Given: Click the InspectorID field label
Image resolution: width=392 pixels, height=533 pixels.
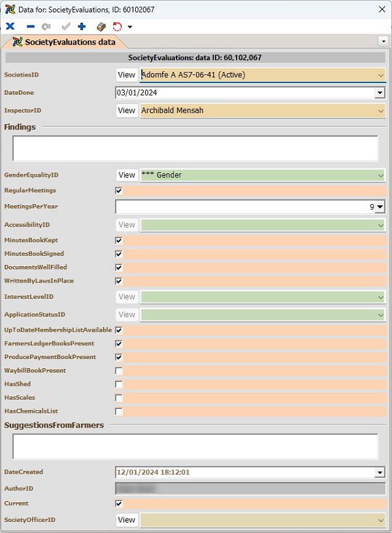Looking at the screenshot, I should (22, 111).
